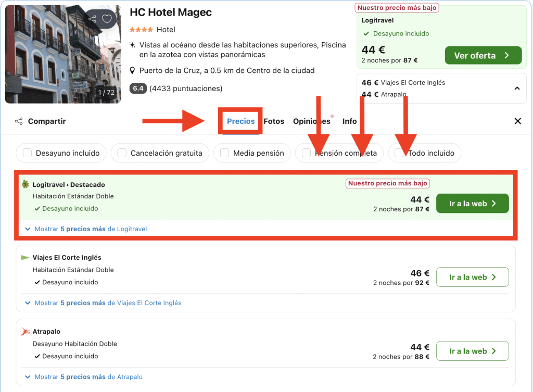Click the share icon on hotel photo

pyautogui.click(x=93, y=19)
